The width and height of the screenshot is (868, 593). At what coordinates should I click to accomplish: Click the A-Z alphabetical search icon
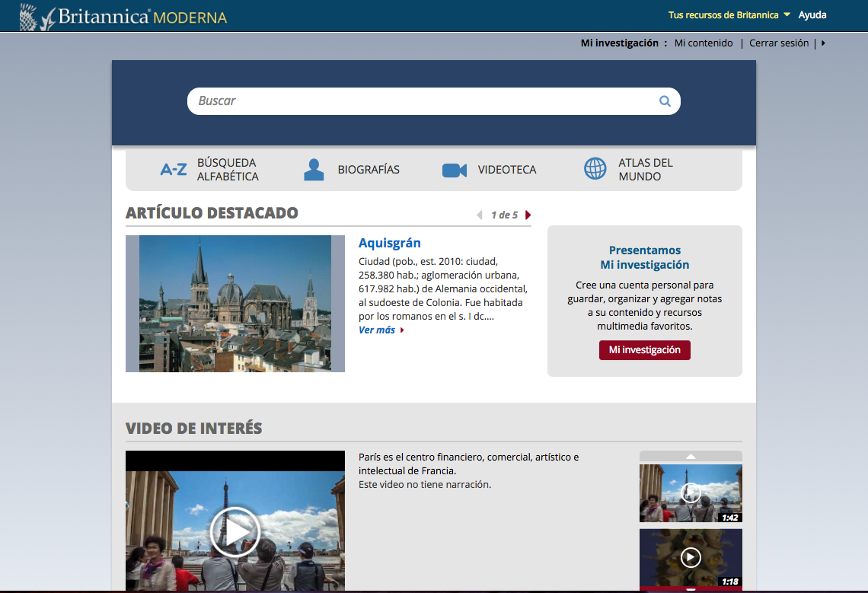coord(174,170)
